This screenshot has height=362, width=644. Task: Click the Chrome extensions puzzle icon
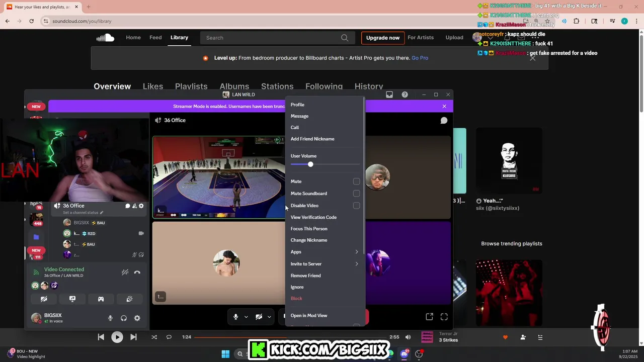pos(577,21)
